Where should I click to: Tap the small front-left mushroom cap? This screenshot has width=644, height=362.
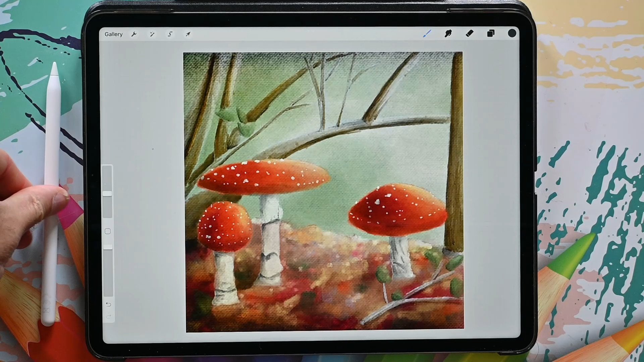click(x=225, y=227)
